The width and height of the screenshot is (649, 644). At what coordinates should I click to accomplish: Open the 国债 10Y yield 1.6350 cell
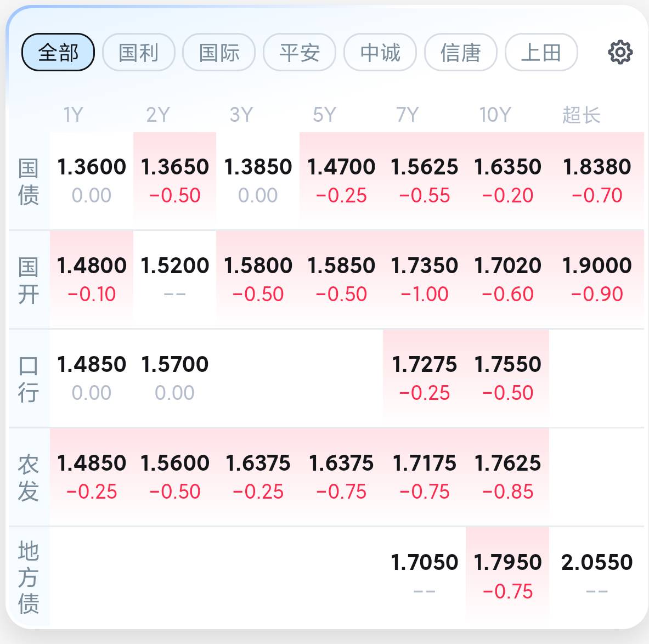coord(507,181)
